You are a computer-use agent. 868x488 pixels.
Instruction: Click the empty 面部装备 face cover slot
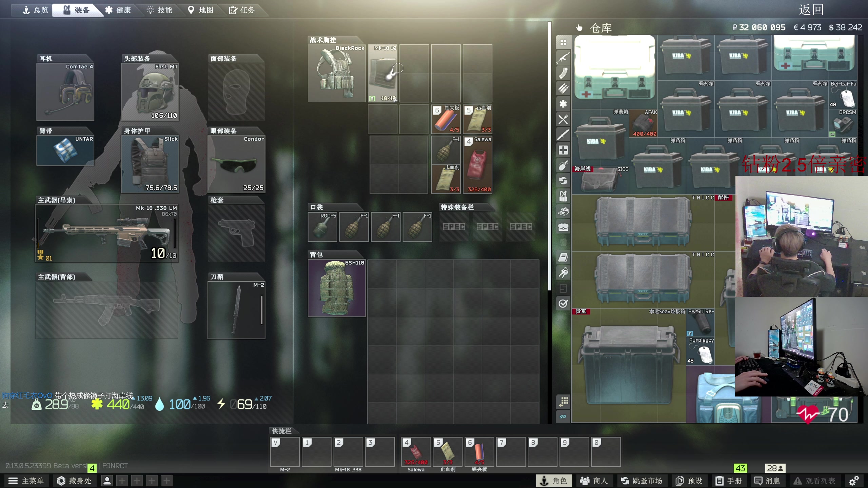tap(236, 92)
